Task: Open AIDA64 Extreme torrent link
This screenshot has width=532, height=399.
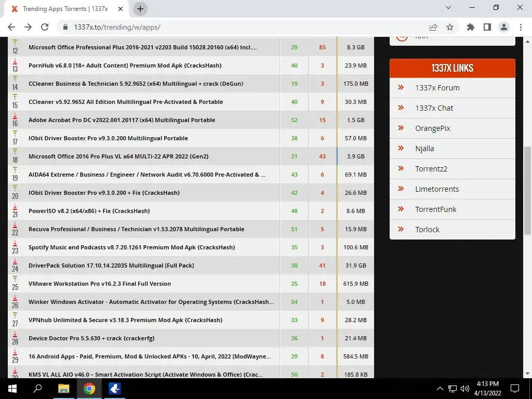Action: tap(147, 175)
